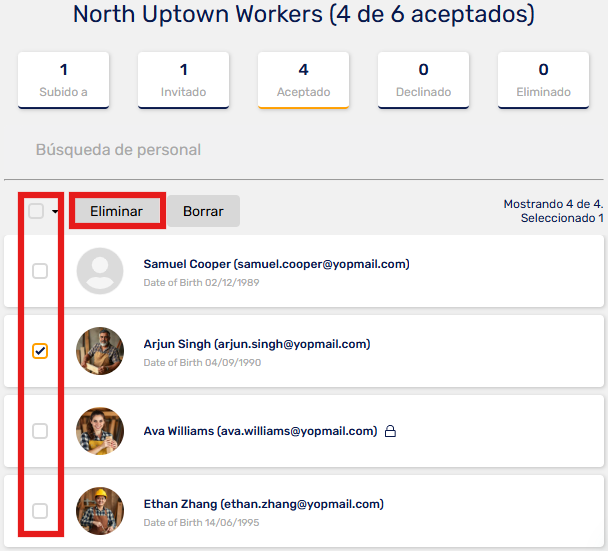Uncheck Arjun Singh's selected checkbox
Image resolution: width=608 pixels, height=551 pixels.
coord(40,351)
